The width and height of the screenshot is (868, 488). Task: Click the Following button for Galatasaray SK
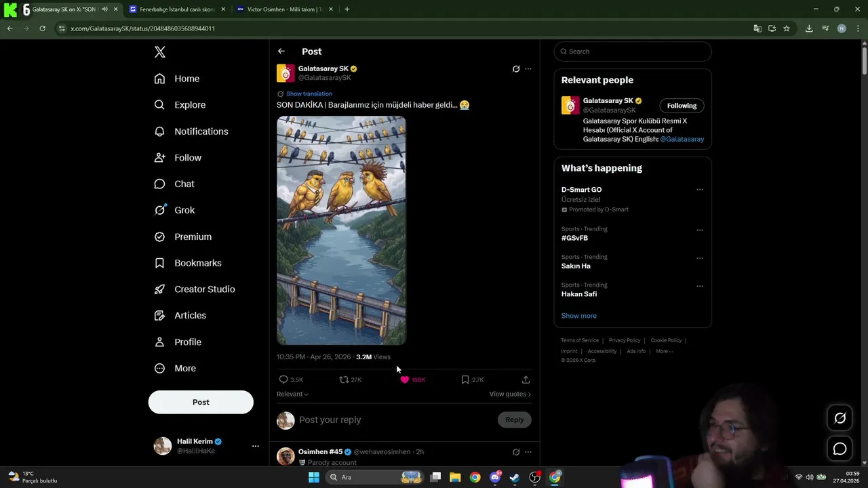coord(682,106)
